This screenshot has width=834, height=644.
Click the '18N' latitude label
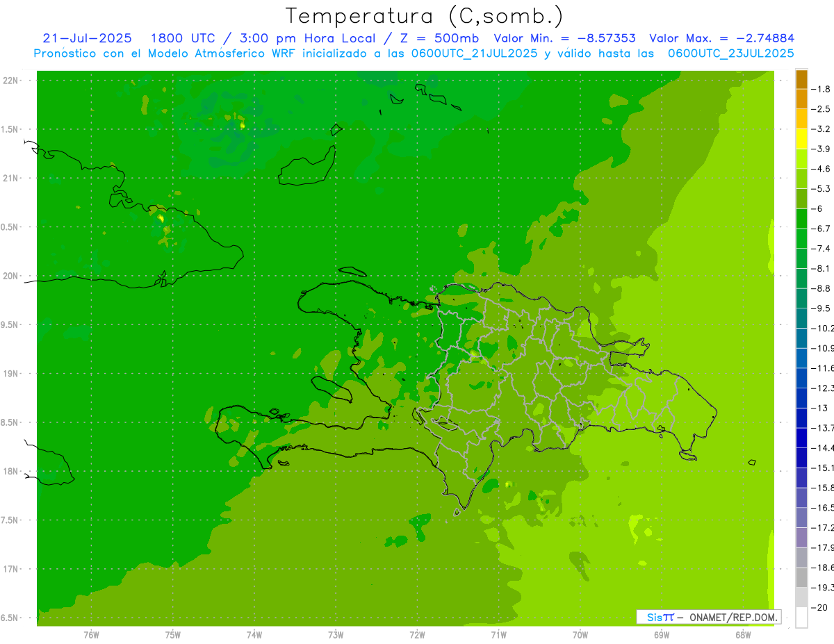tap(10, 472)
